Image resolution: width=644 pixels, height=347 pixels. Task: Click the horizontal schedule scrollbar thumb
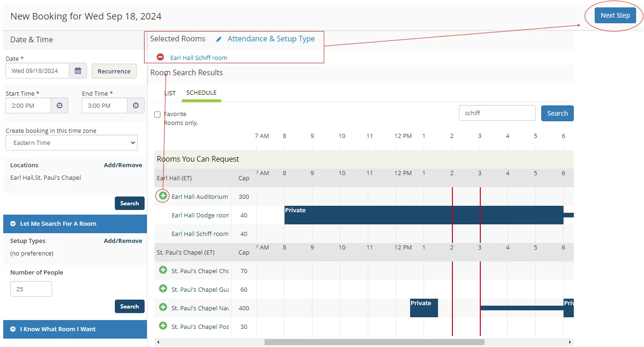coord(374,342)
